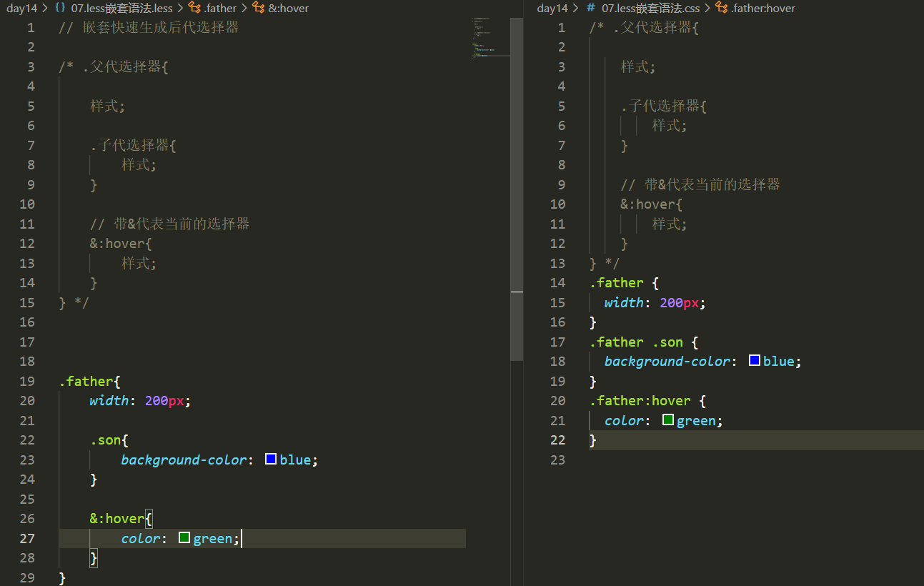Click closing brace on less line 29
This screenshot has width=924, height=586.
pos(63,577)
